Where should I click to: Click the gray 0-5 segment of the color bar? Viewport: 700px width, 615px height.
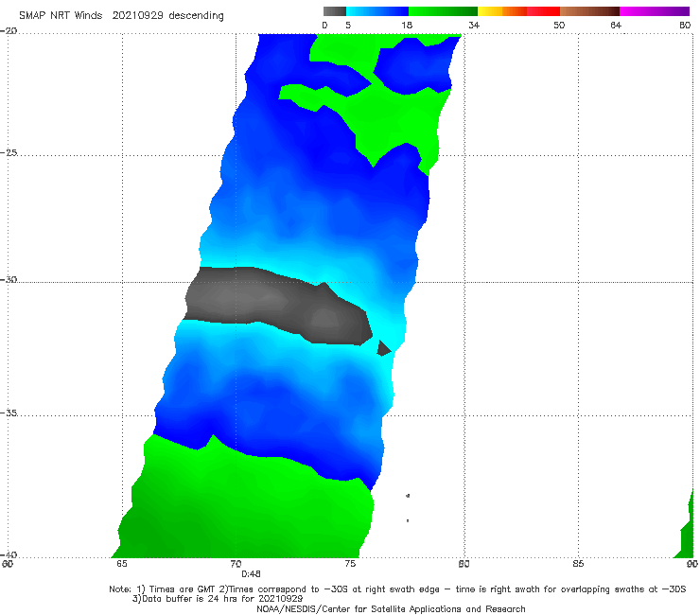click(x=335, y=11)
